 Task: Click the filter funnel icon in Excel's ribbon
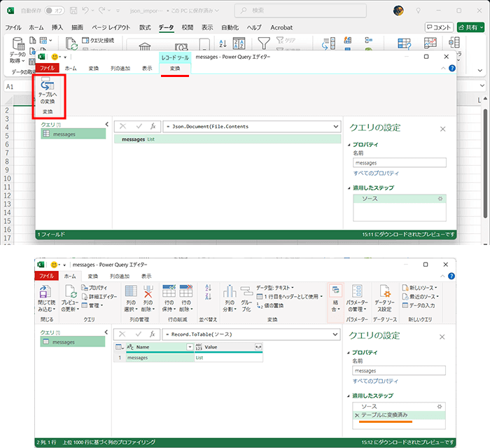tap(264, 43)
